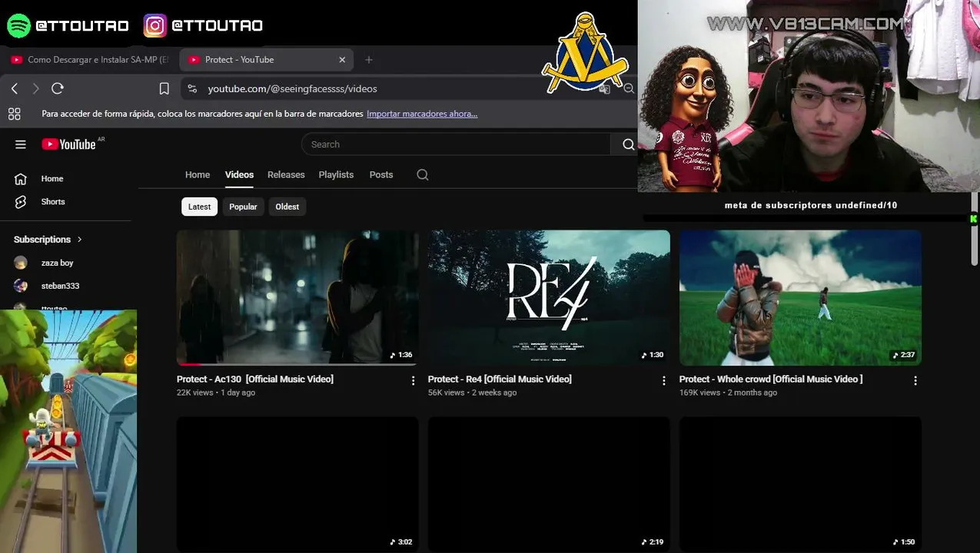
Task: Open zaza boy subscription
Action: (x=58, y=263)
